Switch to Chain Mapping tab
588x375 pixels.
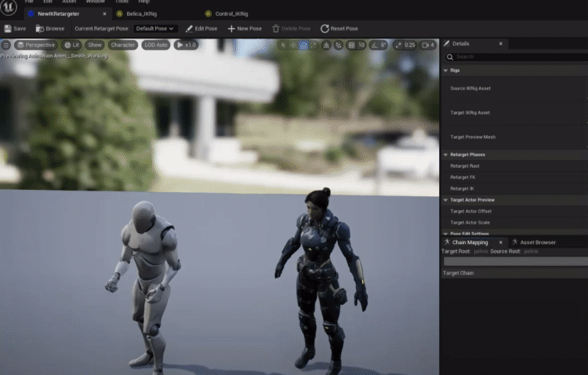[470, 242]
